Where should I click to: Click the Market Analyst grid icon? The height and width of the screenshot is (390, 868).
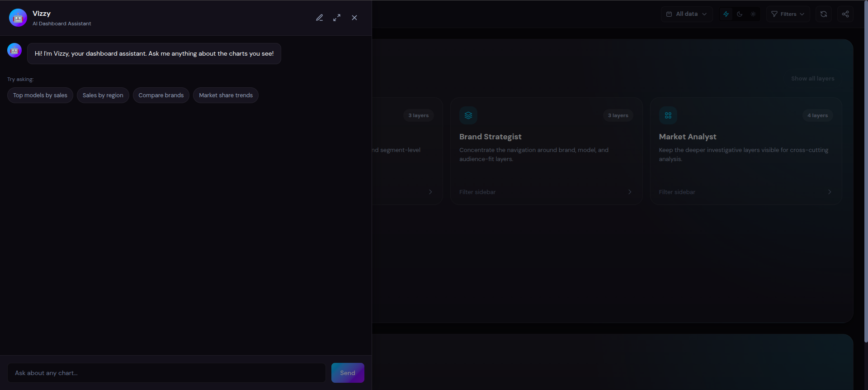(x=668, y=115)
